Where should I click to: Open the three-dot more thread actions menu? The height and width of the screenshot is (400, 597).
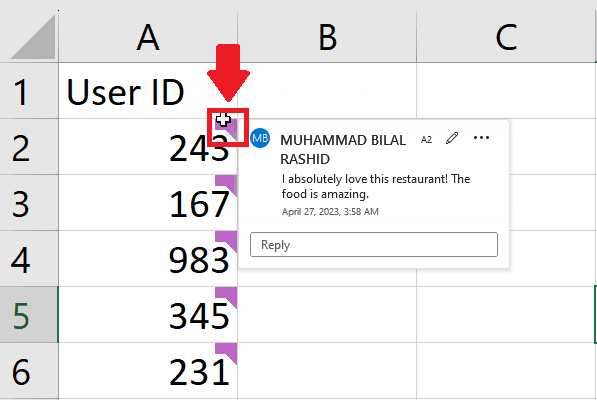(481, 138)
